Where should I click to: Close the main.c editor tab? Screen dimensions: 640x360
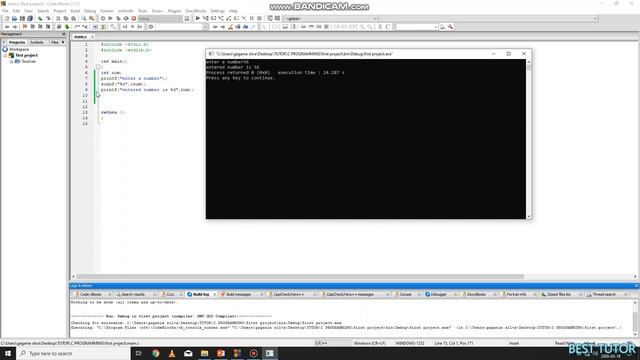tap(92, 37)
